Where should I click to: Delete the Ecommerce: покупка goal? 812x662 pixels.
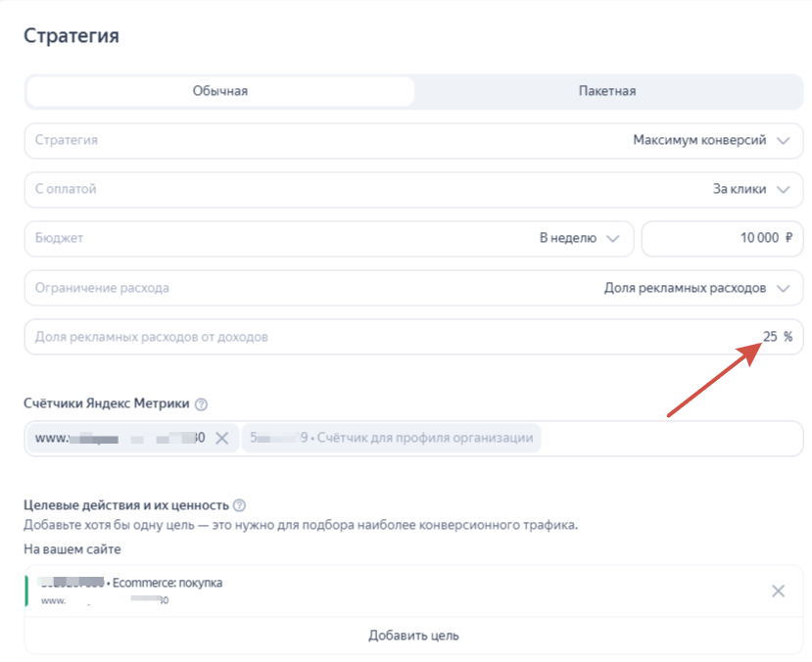click(778, 591)
